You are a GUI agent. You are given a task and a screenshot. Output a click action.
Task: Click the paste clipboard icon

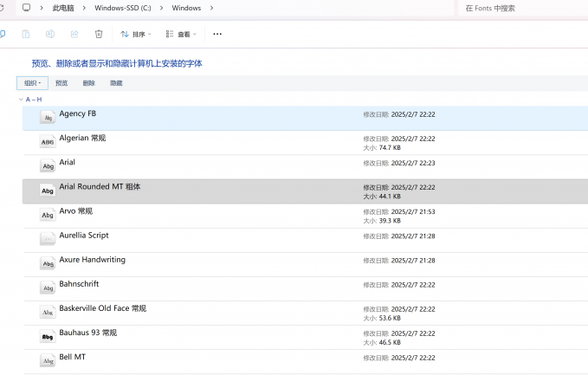pyautogui.click(x=26, y=34)
